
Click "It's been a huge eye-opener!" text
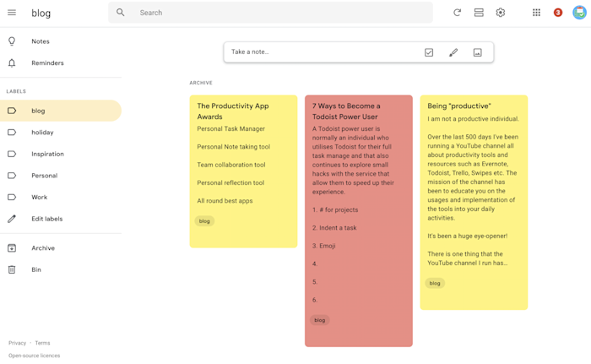pos(468,236)
